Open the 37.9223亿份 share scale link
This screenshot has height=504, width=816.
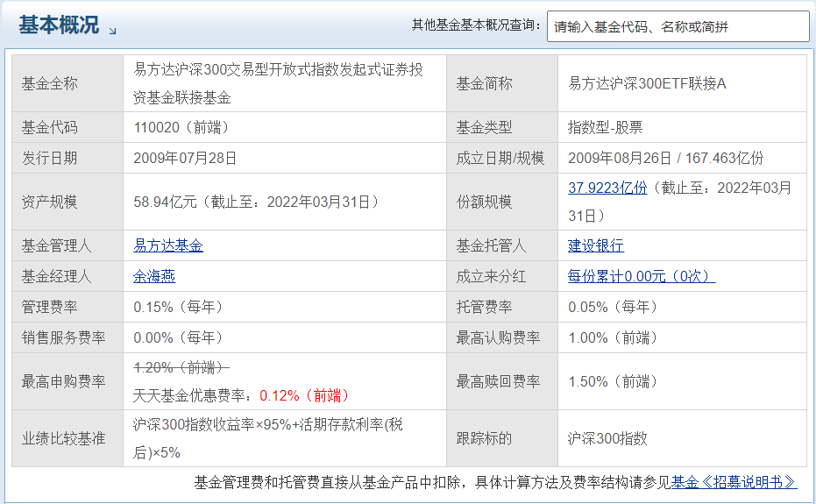[x=607, y=188]
